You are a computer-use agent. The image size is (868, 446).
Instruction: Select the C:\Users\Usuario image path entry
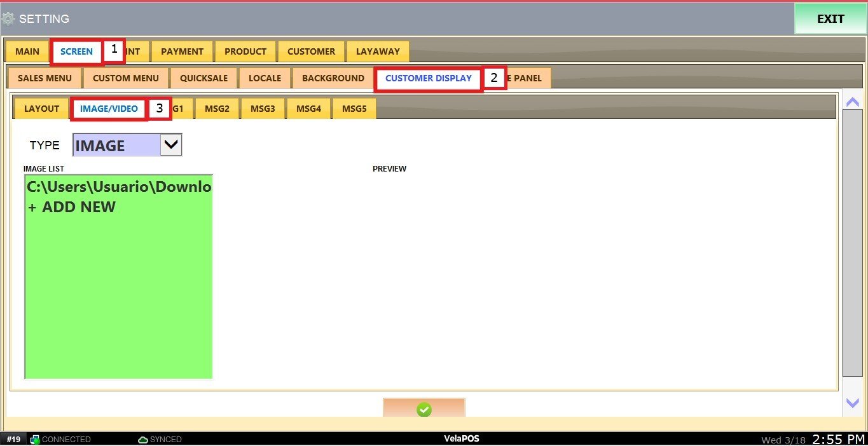coord(119,187)
